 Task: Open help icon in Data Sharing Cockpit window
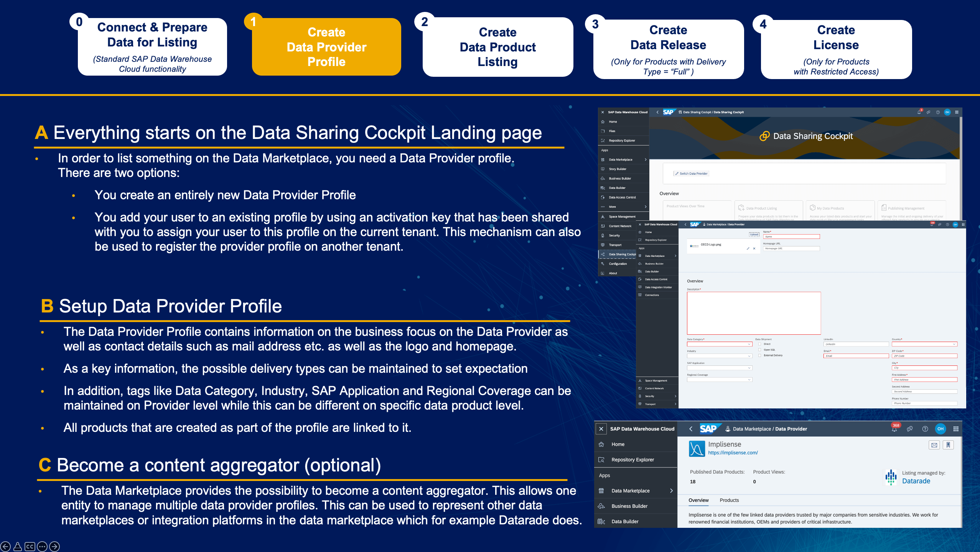coord(938,112)
